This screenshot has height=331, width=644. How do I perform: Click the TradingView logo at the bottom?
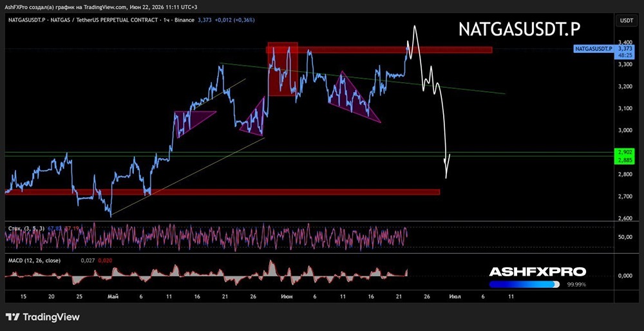[43, 317]
